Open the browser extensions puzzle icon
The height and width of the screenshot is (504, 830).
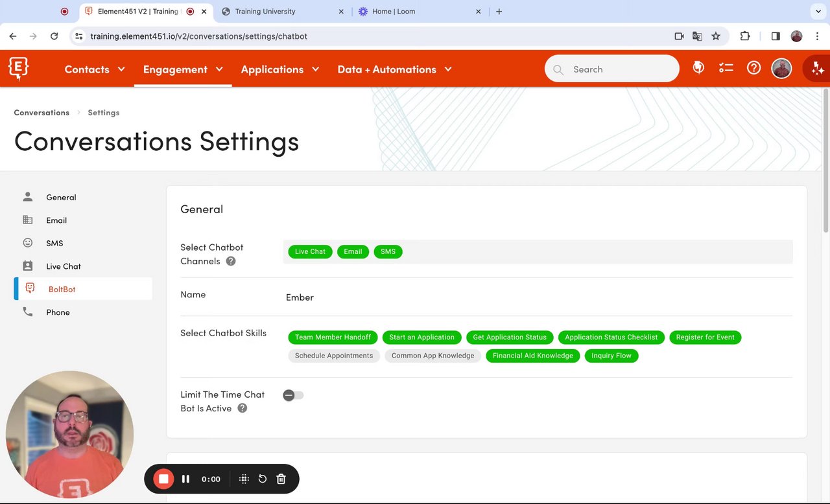745,36
